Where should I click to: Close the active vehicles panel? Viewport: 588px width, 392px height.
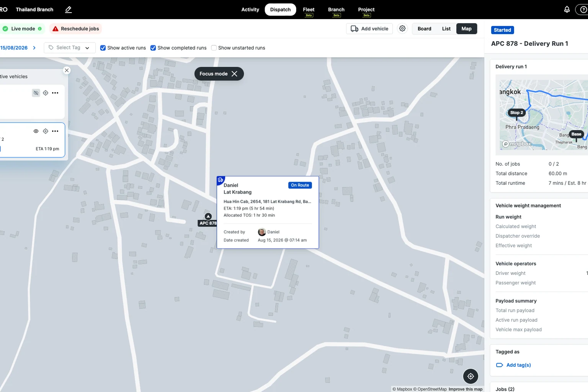click(x=67, y=70)
